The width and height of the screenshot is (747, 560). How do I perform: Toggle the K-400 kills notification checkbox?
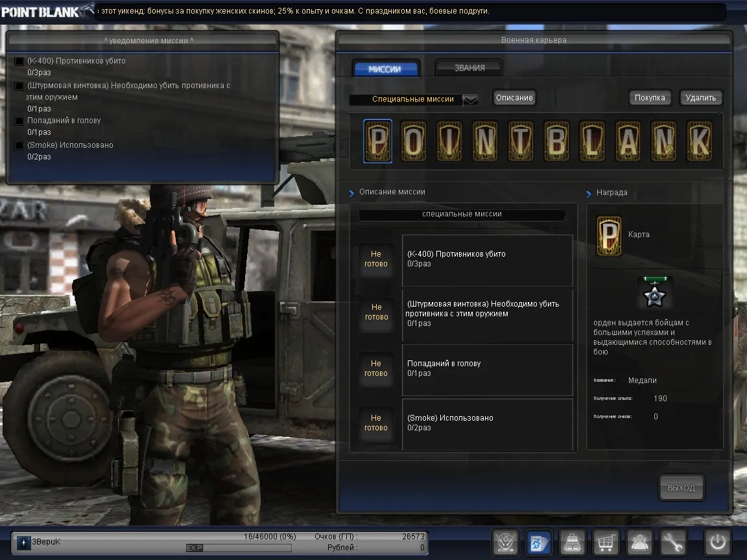[x=19, y=62]
